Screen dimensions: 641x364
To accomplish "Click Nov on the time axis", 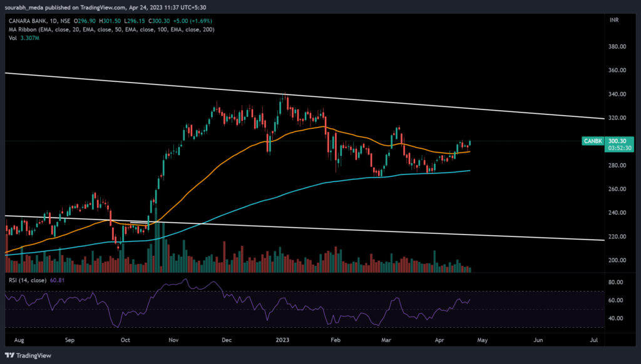I will pos(174,340).
